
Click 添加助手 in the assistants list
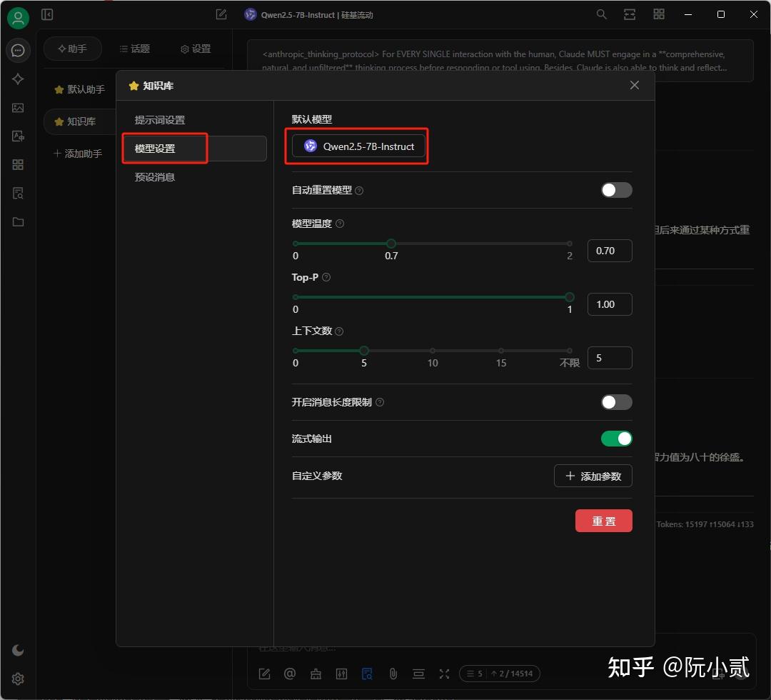[78, 154]
